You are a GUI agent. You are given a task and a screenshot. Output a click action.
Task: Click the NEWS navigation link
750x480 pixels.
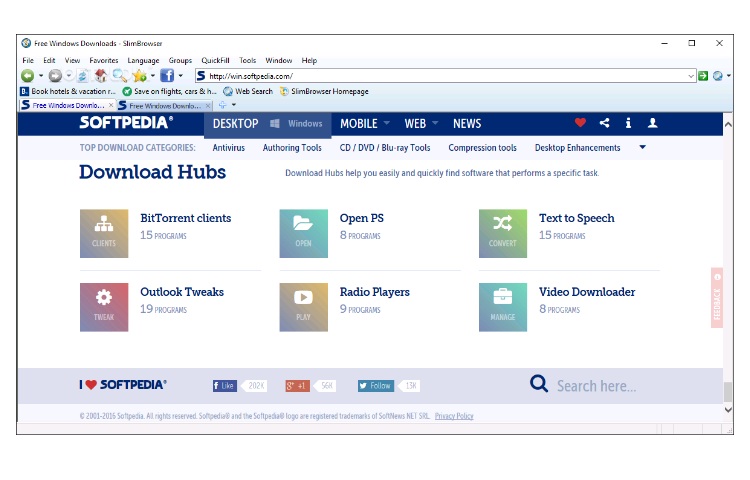(x=467, y=123)
